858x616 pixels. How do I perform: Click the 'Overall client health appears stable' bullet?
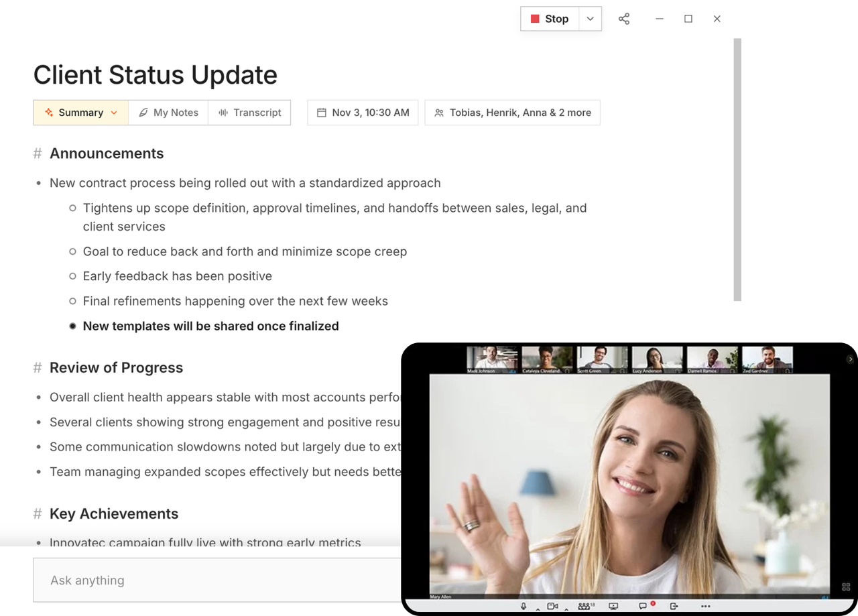click(225, 397)
